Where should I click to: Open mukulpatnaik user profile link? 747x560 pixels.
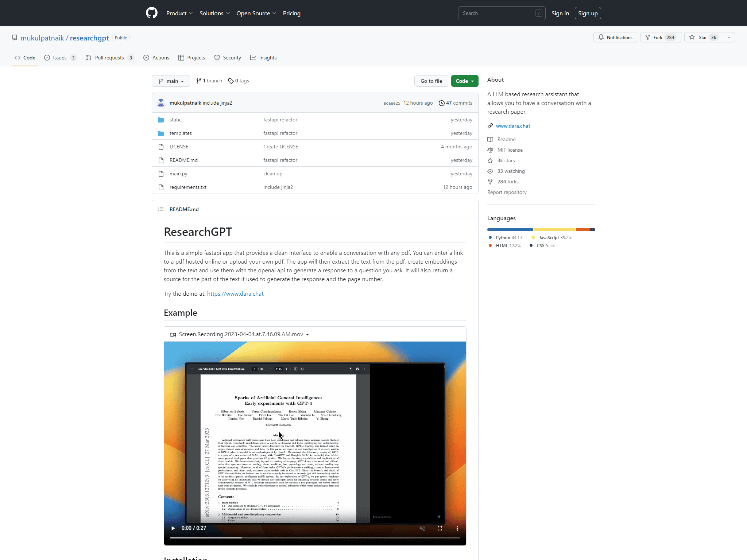click(42, 38)
